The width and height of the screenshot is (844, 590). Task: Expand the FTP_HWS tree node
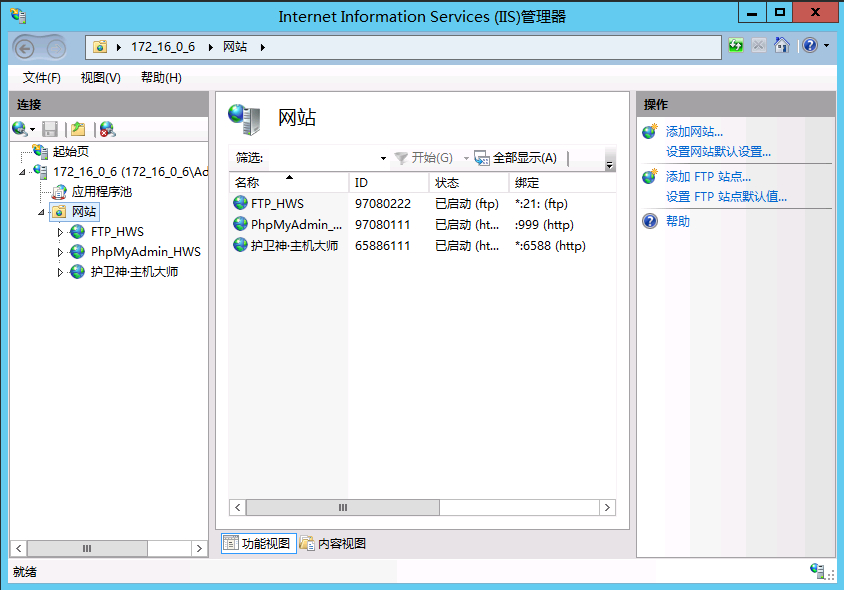point(60,233)
